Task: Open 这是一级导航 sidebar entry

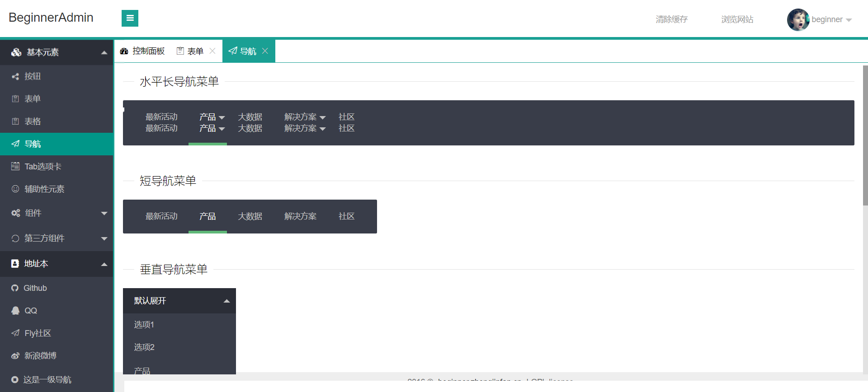Action: 57,379
